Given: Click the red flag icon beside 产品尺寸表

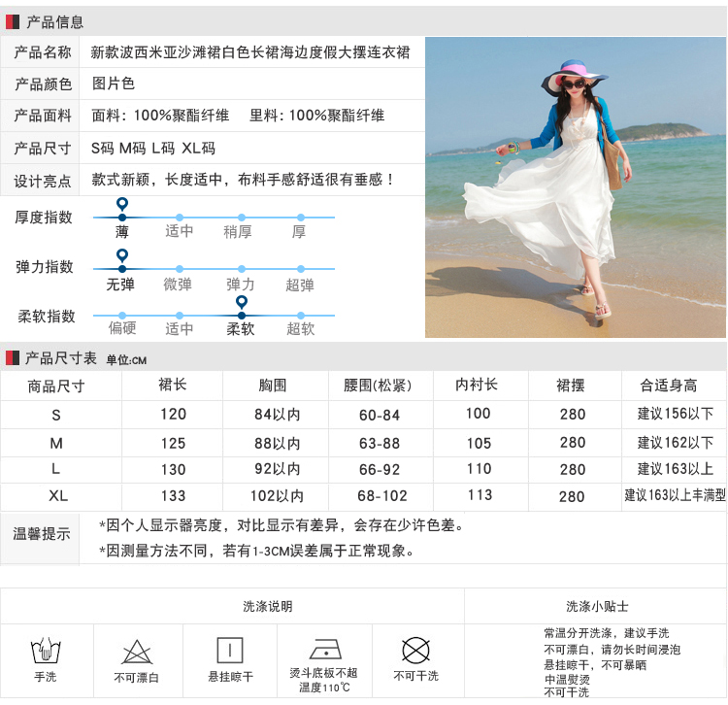Looking at the screenshot, I should click(x=13, y=357).
